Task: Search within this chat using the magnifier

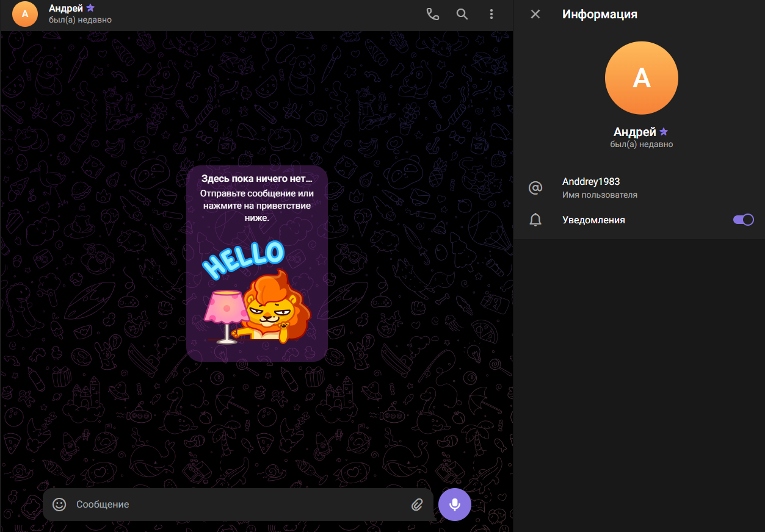Action: tap(462, 14)
